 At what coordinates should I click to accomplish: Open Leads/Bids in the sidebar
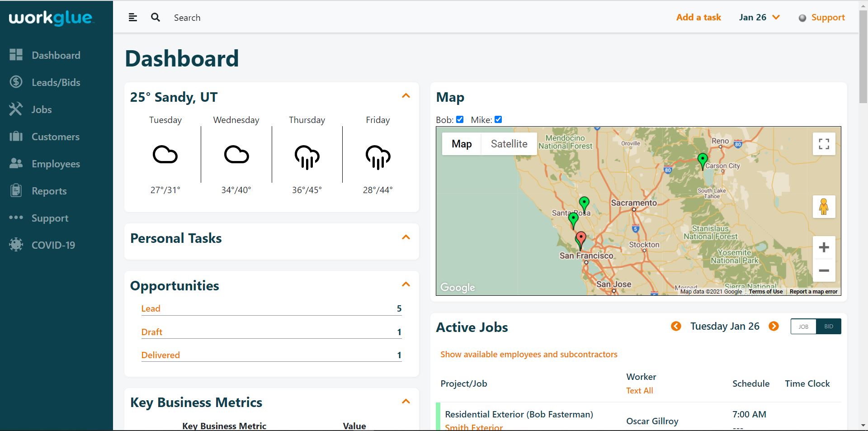(56, 82)
